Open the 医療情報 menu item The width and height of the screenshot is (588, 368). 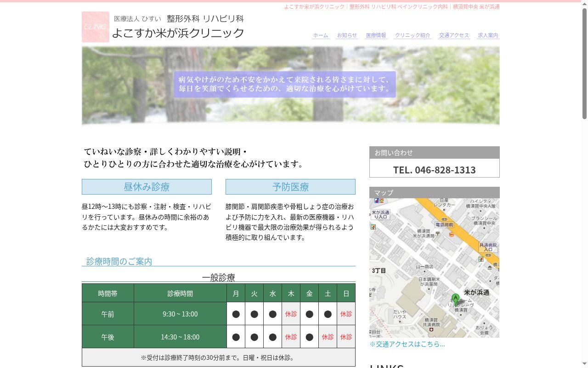(376, 35)
